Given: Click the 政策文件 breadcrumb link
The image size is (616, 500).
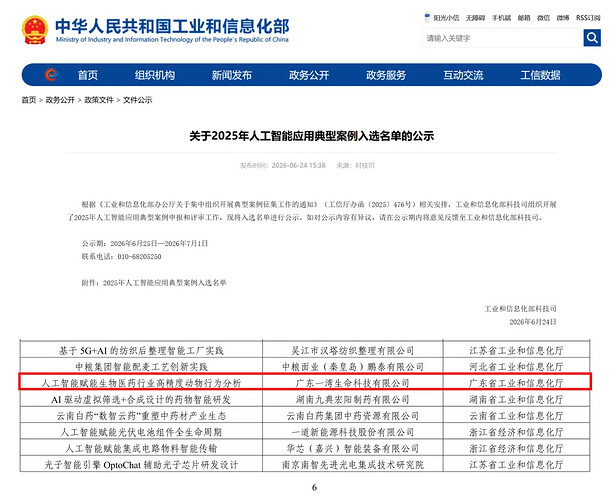Looking at the screenshot, I should pyautogui.click(x=99, y=100).
